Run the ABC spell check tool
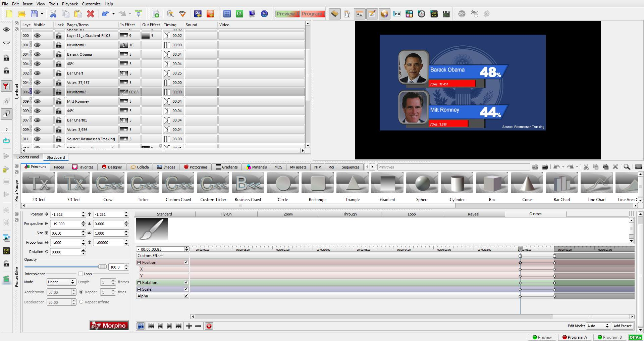Image resolution: width=644 pixels, height=341 pixels. [x=183, y=14]
